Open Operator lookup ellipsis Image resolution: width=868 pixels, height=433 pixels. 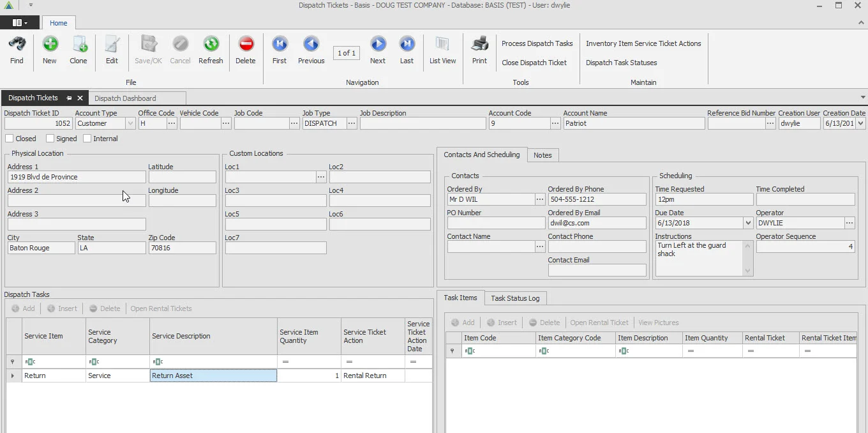point(849,223)
